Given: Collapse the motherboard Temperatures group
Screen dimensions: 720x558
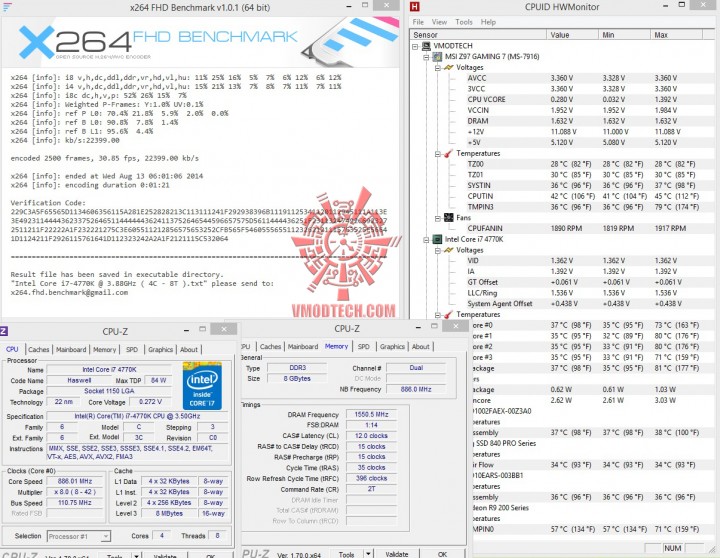Looking at the screenshot, I should (438, 154).
